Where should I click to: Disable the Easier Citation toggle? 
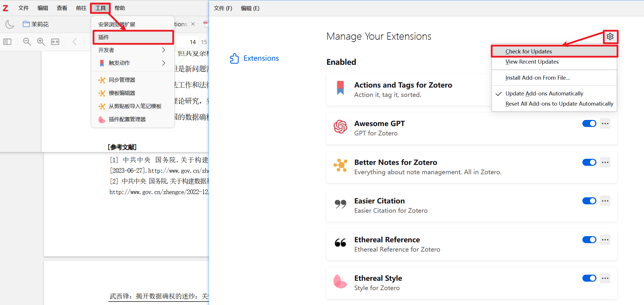click(x=589, y=201)
